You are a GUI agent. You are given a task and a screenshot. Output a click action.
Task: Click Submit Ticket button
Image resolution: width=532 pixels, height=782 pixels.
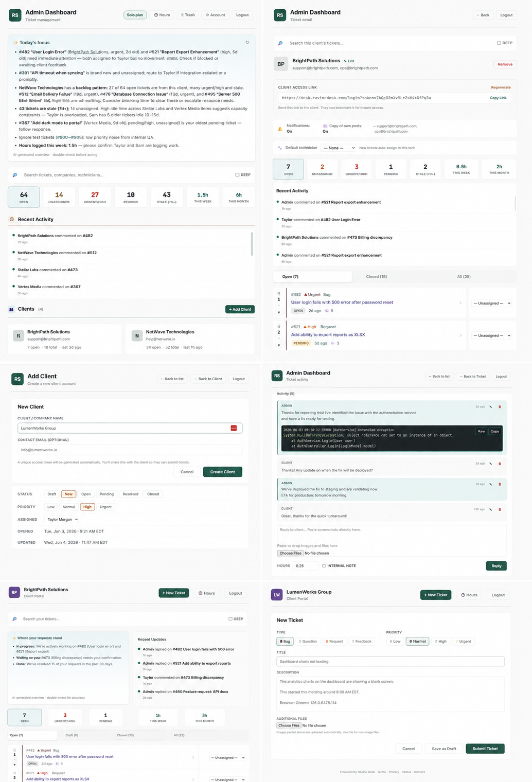click(485, 749)
